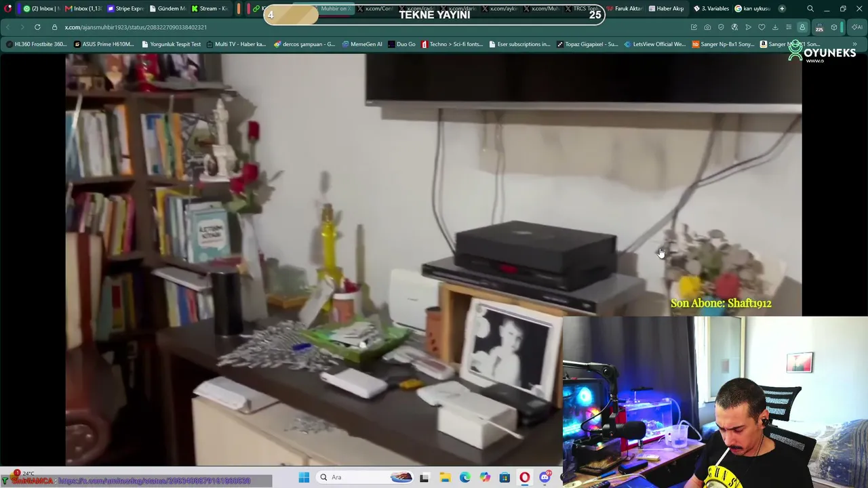
Task: Go back with the browser back arrow
Action: pos(8,27)
